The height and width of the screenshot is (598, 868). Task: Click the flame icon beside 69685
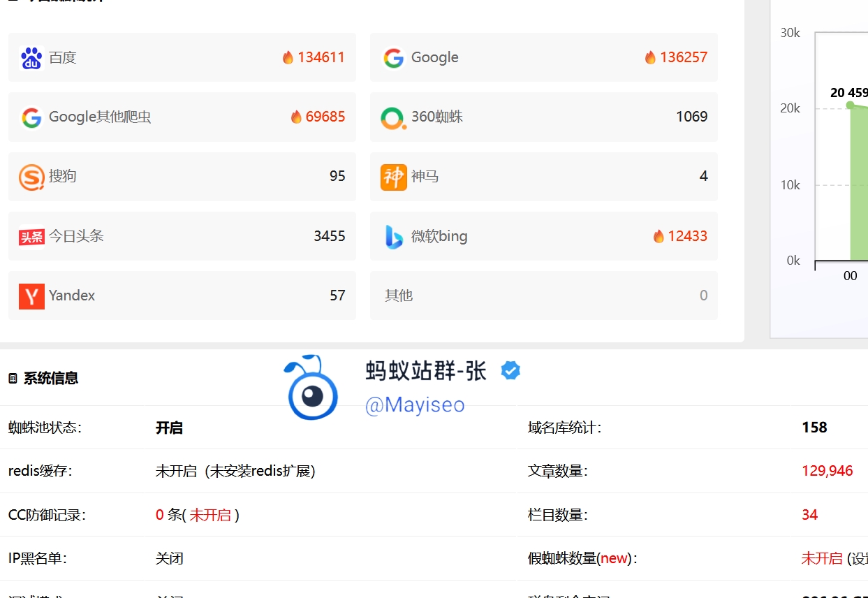click(x=296, y=117)
